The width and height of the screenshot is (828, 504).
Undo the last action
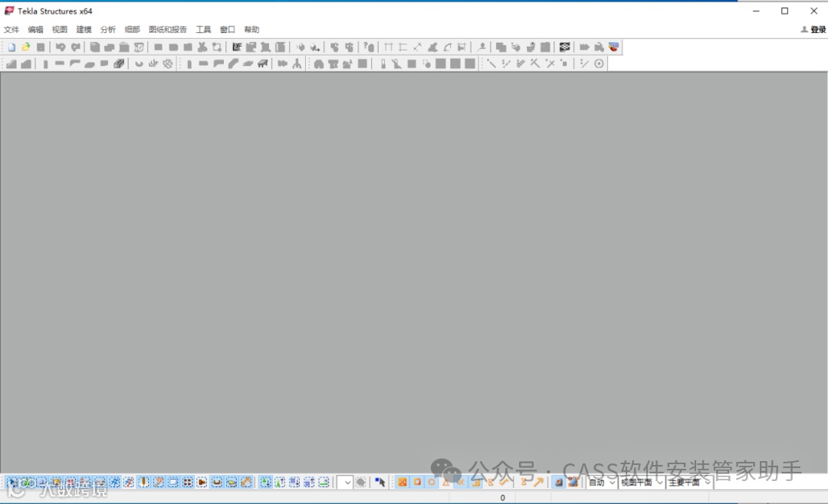(61, 47)
